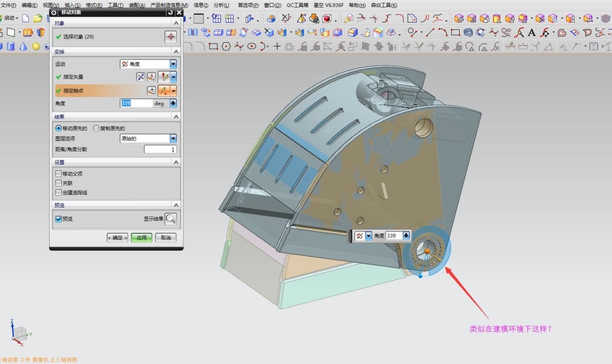Click the 角度 input field in dialog

[x=136, y=103]
